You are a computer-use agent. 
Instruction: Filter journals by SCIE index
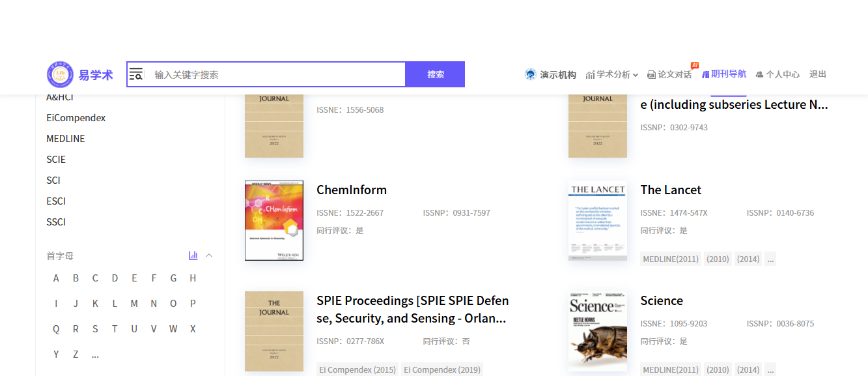pos(56,160)
